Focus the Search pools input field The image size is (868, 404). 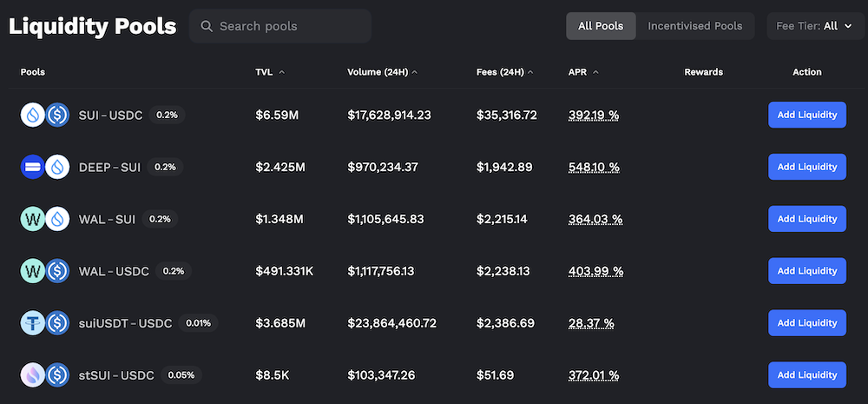pyautogui.click(x=280, y=26)
